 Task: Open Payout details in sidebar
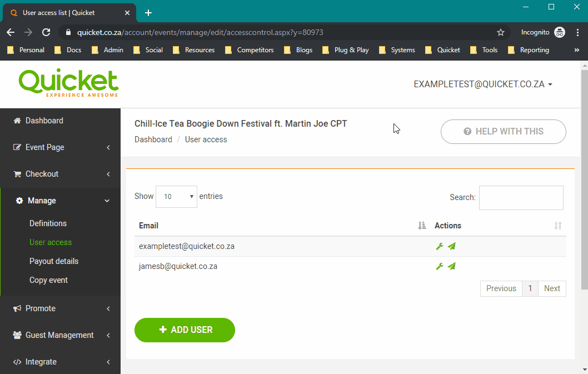coord(54,261)
